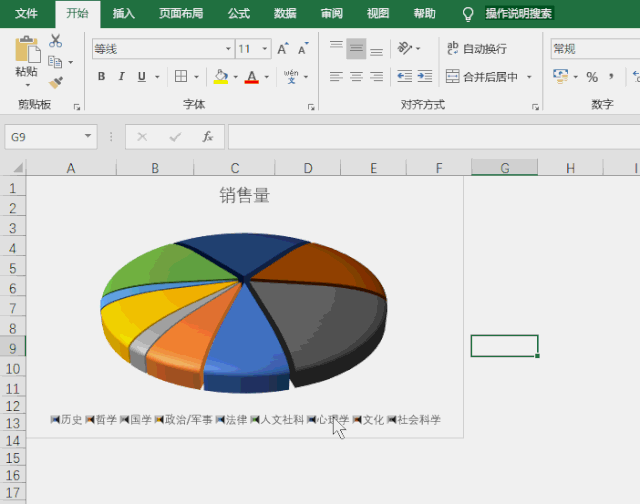This screenshot has height=504, width=640.
Task: Open the 帮助 tab
Action: [424, 13]
